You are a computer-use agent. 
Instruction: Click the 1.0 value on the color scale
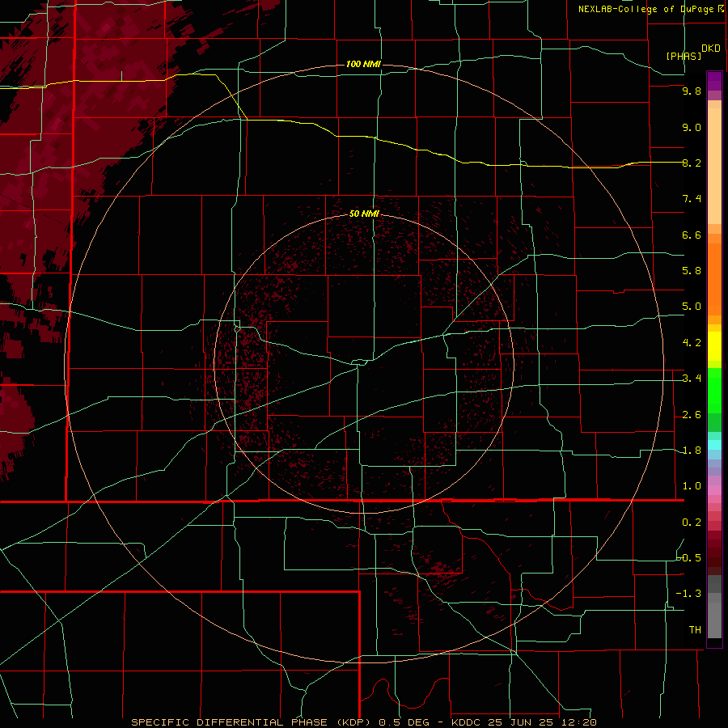click(x=692, y=486)
